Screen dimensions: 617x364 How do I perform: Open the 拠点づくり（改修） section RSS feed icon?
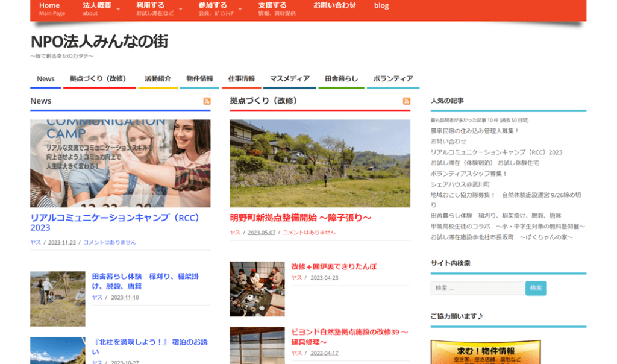click(x=407, y=101)
